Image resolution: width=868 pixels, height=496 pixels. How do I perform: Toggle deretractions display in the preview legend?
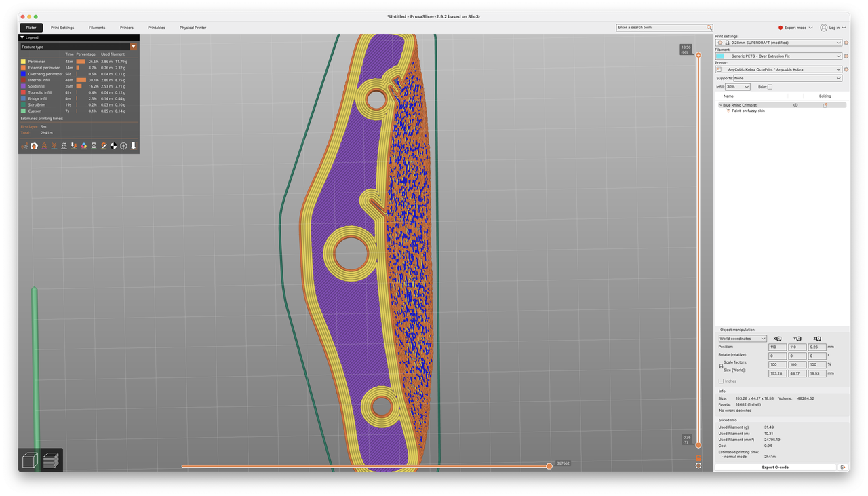click(54, 146)
